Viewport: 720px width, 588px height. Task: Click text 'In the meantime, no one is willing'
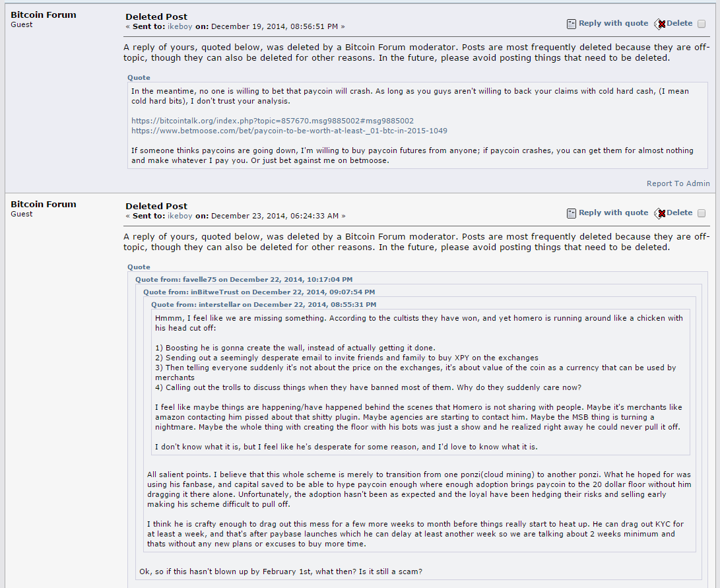(191, 91)
